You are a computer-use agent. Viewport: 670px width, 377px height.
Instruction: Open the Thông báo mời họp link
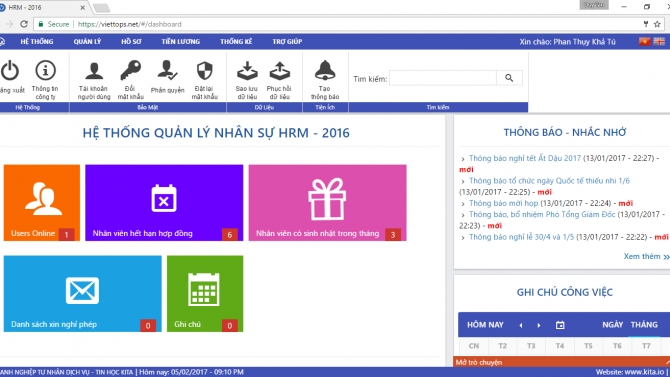[x=503, y=203]
